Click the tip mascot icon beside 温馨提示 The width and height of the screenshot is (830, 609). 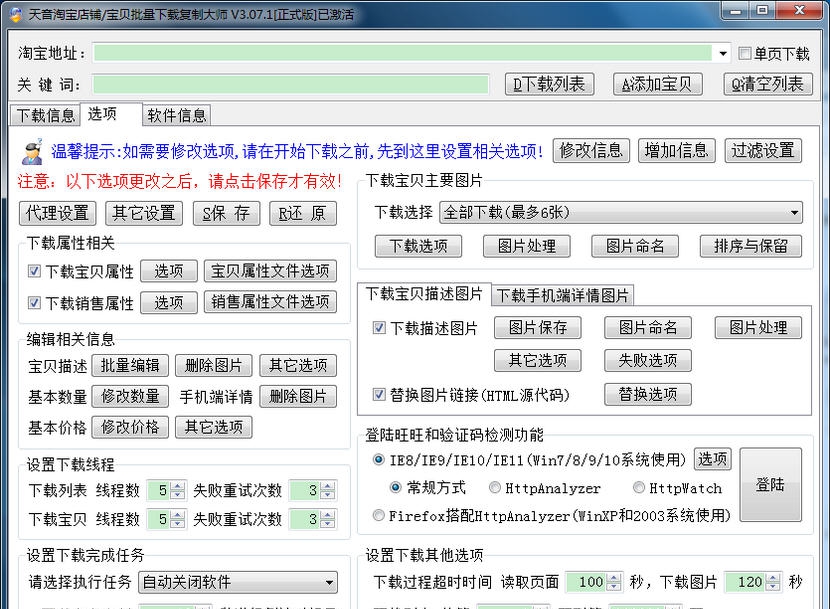coord(32,150)
